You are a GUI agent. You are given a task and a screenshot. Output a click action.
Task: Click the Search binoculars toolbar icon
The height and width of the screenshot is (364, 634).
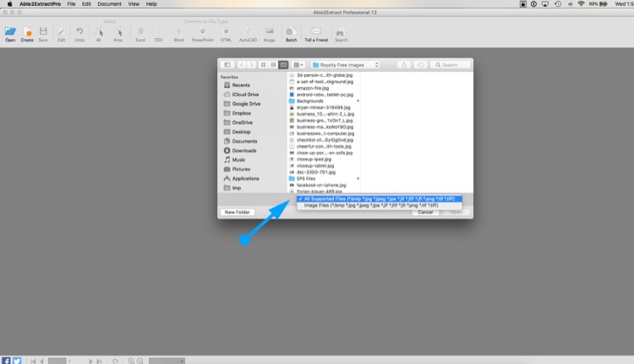tap(341, 32)
